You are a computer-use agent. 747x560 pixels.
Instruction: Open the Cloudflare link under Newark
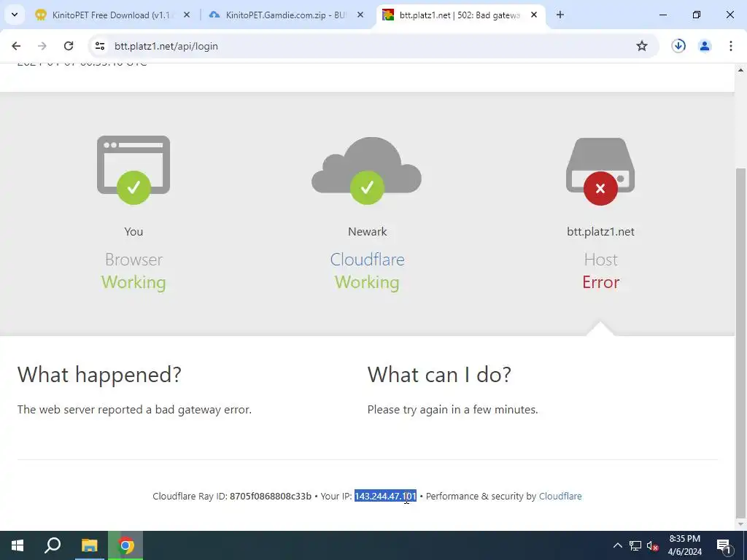coord(368,260)
